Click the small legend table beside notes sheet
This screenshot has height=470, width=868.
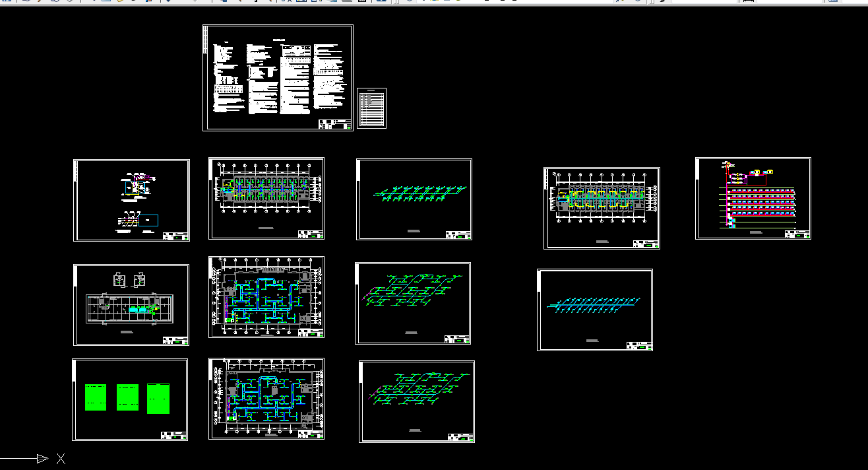coord(371,108)
